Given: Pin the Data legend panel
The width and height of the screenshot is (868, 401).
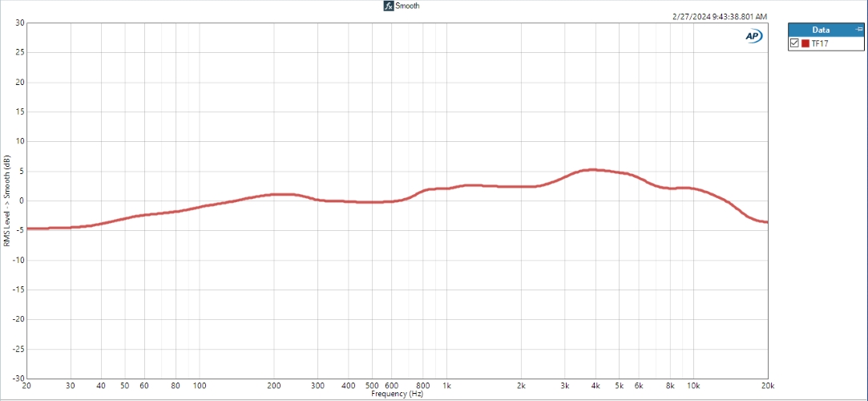Looking at the screenshot, I should point(858,30).
